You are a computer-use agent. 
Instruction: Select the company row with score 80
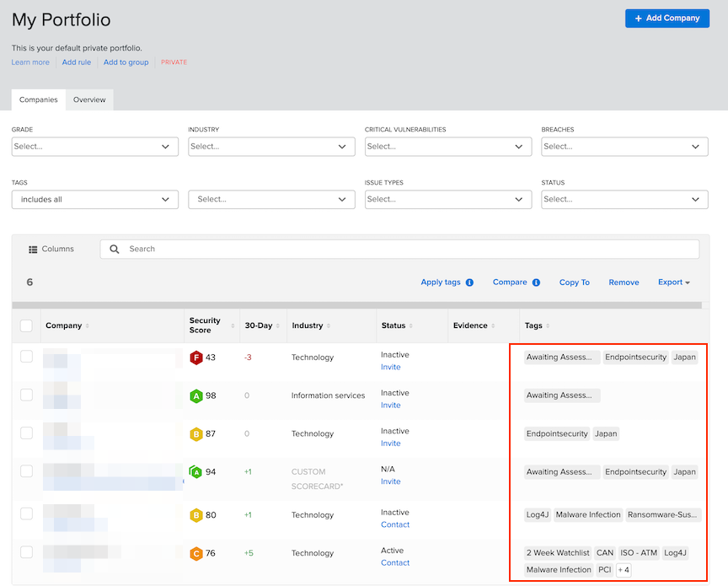point(26,514)
